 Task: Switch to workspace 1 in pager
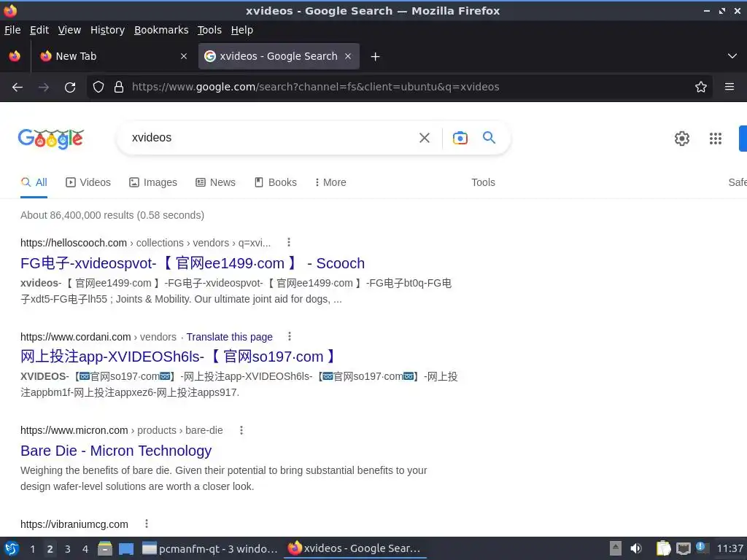click(32, 549)
